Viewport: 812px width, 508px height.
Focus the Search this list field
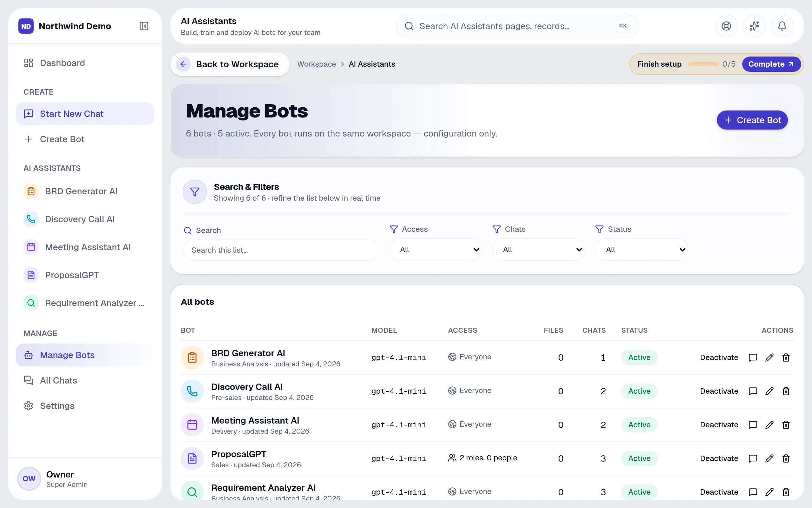click(281, 250)
